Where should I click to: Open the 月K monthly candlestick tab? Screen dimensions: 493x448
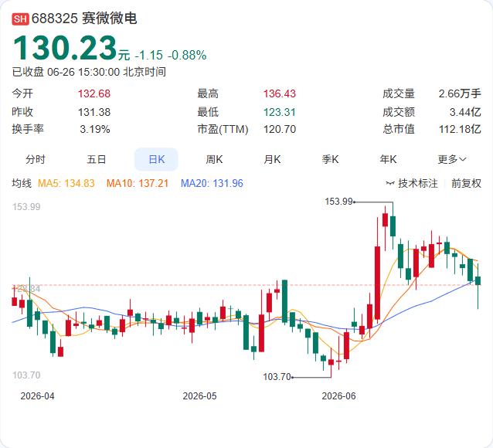(272, 159)
